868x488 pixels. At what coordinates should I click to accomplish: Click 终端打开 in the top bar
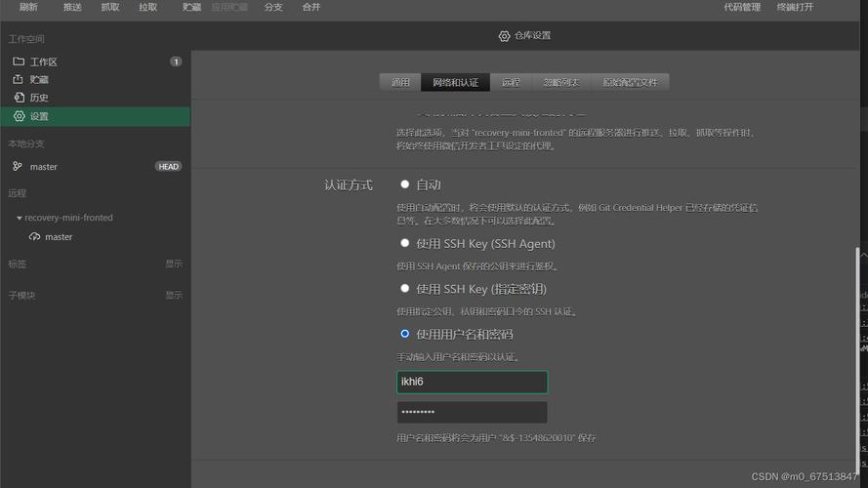[x=795, y=7]
